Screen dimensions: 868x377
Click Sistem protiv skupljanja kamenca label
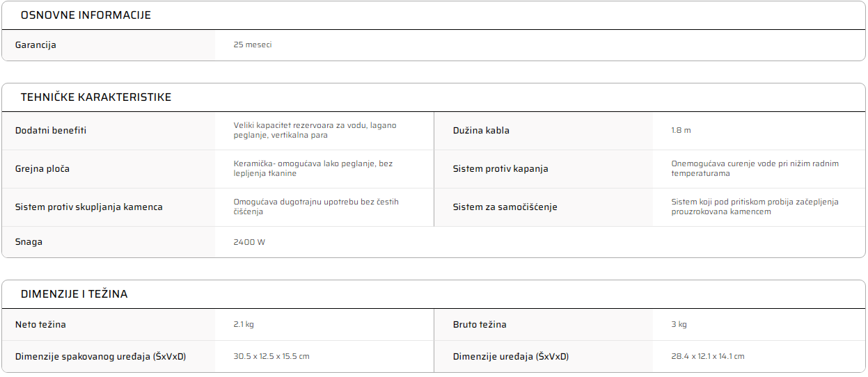89,207
